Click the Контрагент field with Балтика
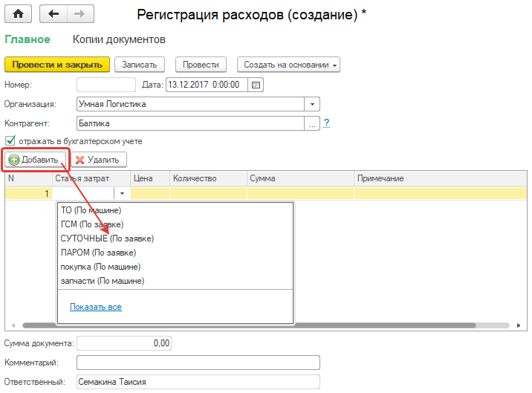 [x=191, y=123]
